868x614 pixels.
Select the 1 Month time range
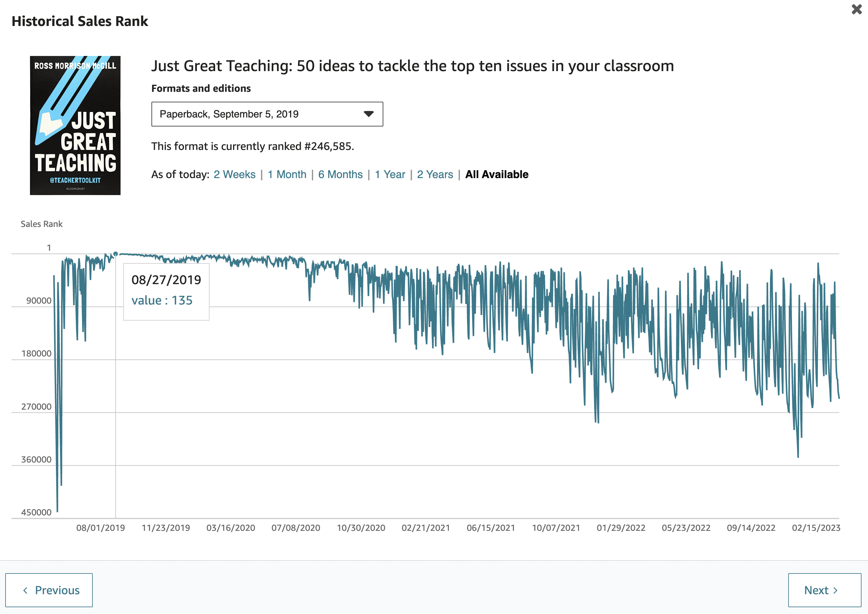pos(287,174)
